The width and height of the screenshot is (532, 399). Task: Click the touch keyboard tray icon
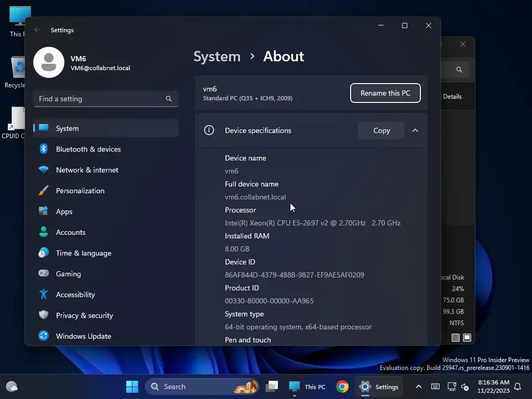[435, 387]
